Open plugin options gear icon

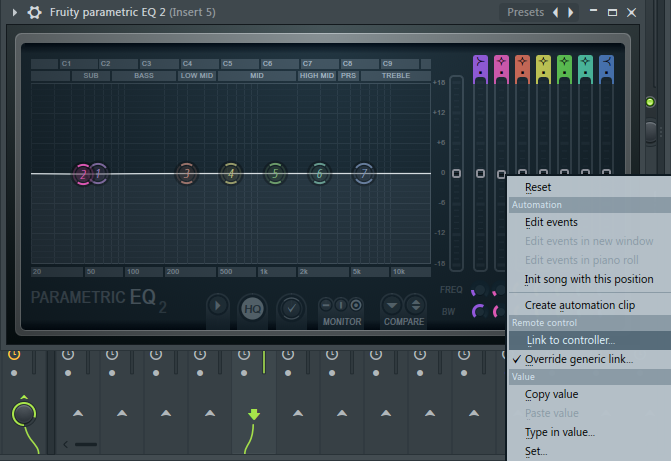point(35,12)
